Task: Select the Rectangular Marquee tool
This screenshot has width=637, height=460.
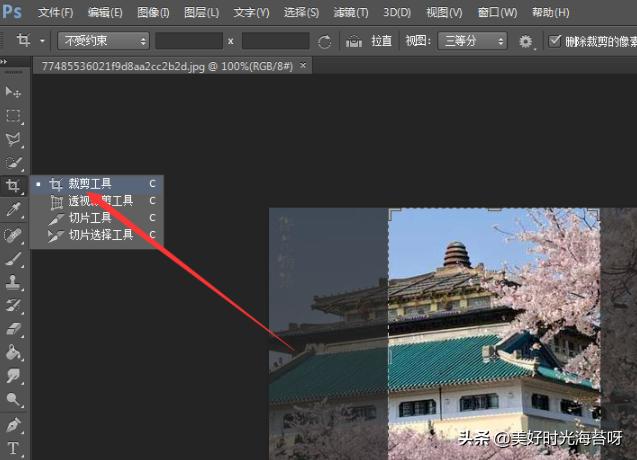Action: 14,116
